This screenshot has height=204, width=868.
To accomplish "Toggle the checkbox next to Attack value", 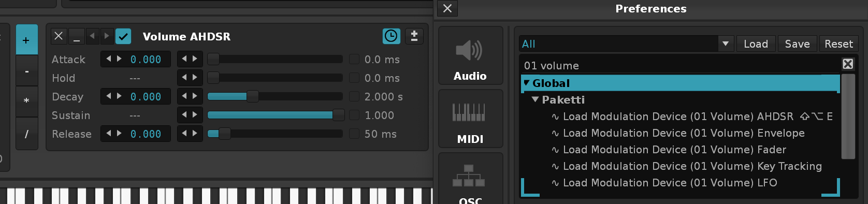I will pyautogui.click(x=354, y=60).
